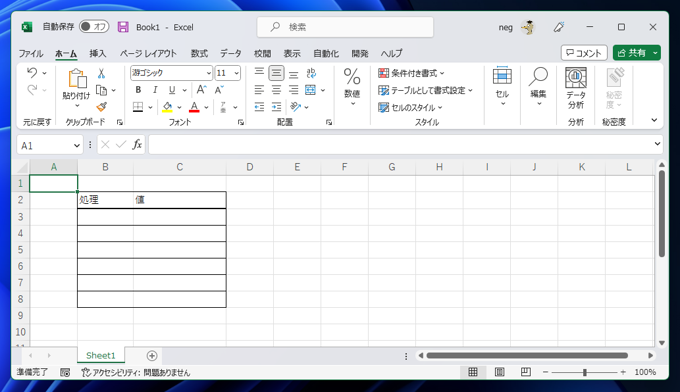The image size is (680, 392).
Task: Cut selection with the scissors icon
Action: click(x=101, y=73)
